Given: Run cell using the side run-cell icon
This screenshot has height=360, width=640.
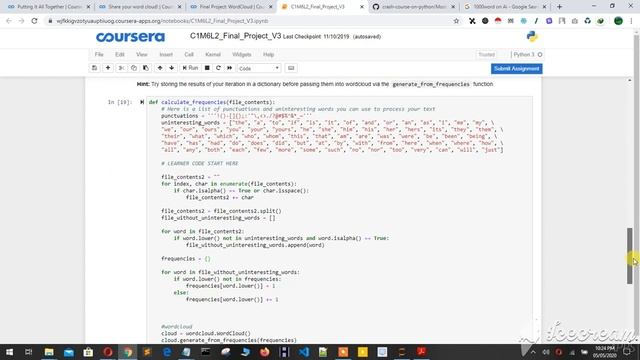Looking at the screenshot, I should [142, 102].
